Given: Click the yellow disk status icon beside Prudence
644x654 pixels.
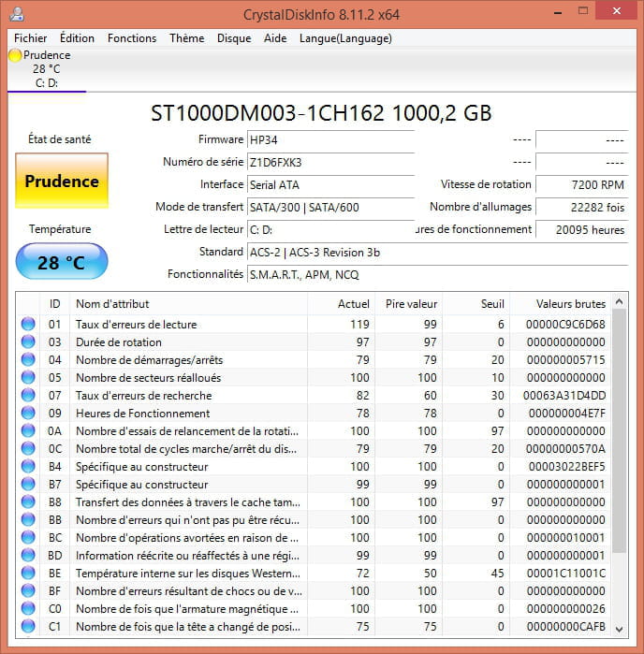Looking at the screenshot, I should (15, 56).
